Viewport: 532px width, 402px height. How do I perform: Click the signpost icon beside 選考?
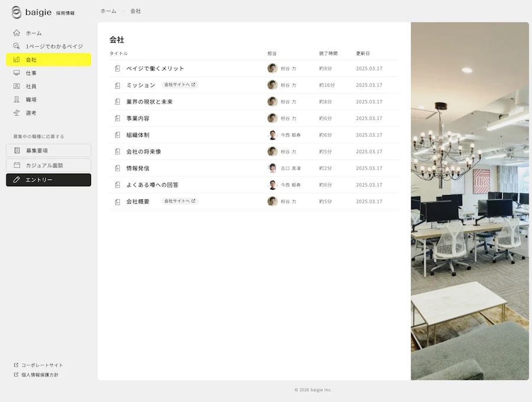(x=17, y=113)
